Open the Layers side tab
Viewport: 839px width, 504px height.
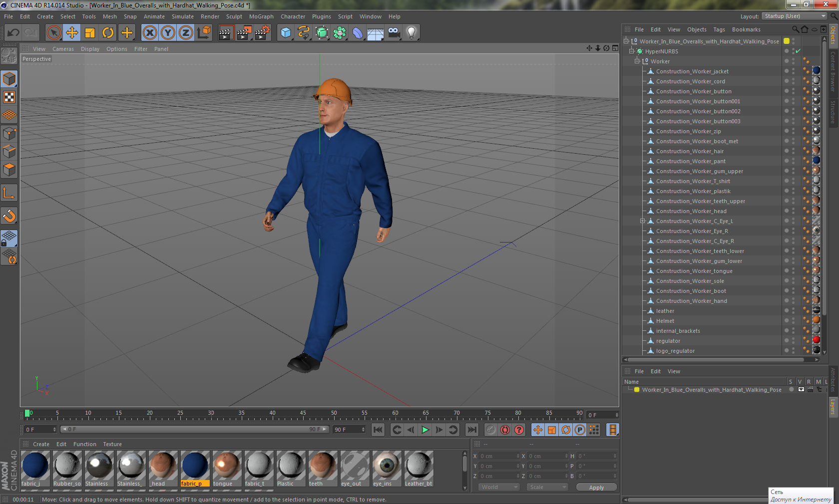[x=833, y=407]
